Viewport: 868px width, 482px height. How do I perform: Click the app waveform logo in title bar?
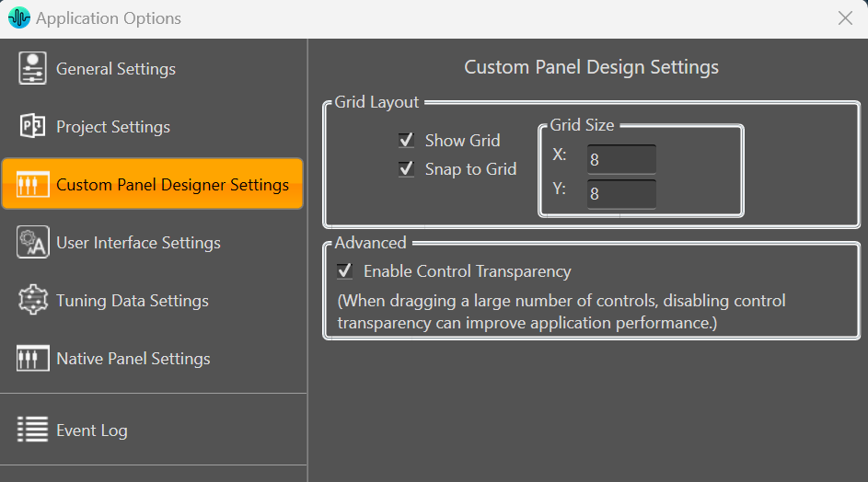click(x=18, y=17)
